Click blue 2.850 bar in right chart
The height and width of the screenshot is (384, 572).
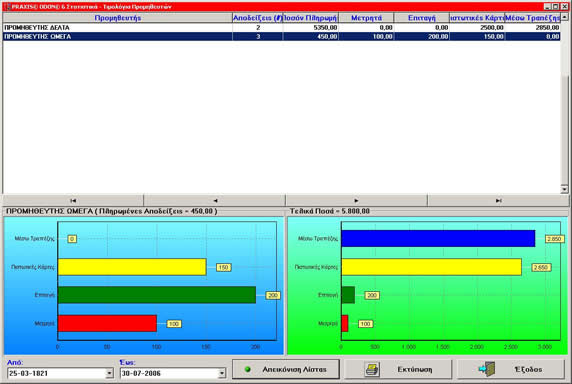[x=438, y=238]
